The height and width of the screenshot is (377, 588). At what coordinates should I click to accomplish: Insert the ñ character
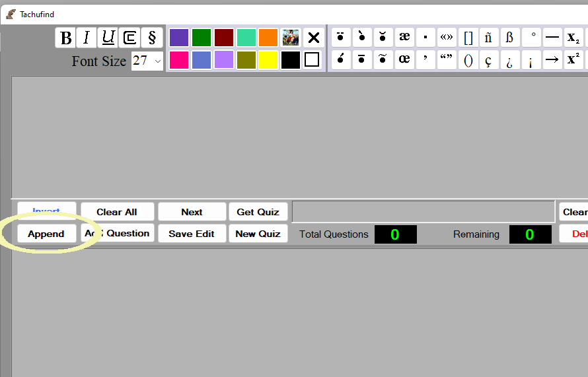488,37
